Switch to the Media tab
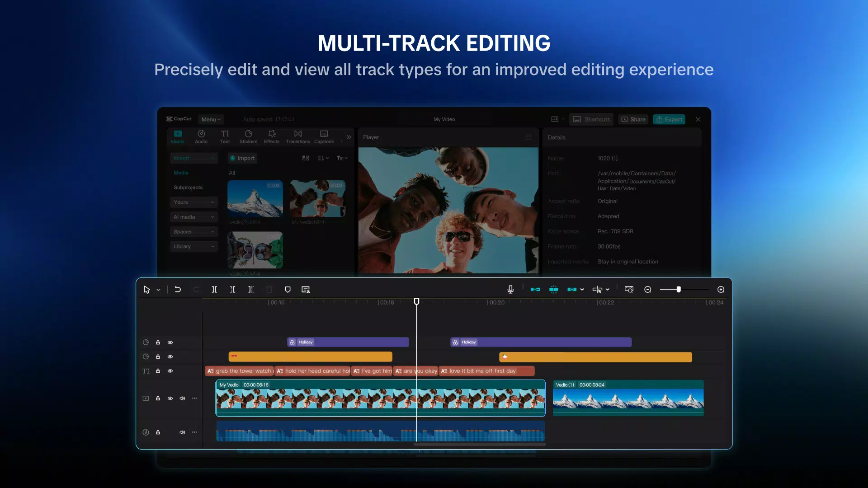Screen dimensions: 868x488 click(178, 136)
